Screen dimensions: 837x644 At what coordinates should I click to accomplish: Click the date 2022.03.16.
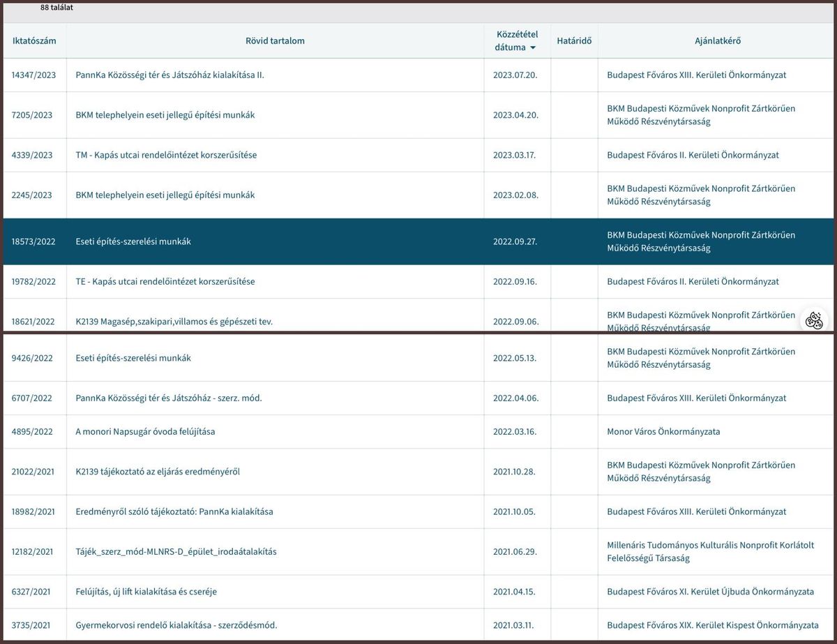click(x=515, y=431)
